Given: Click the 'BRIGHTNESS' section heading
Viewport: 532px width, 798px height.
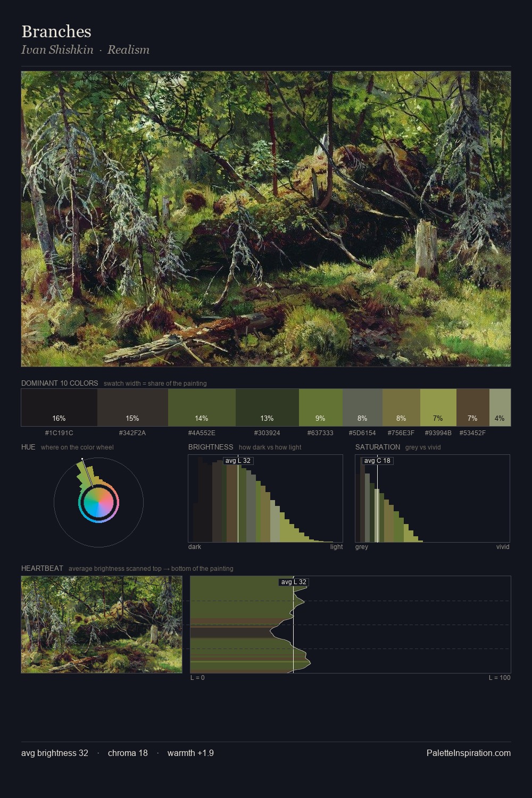Looking at the screenshot, I should (211, 447).
